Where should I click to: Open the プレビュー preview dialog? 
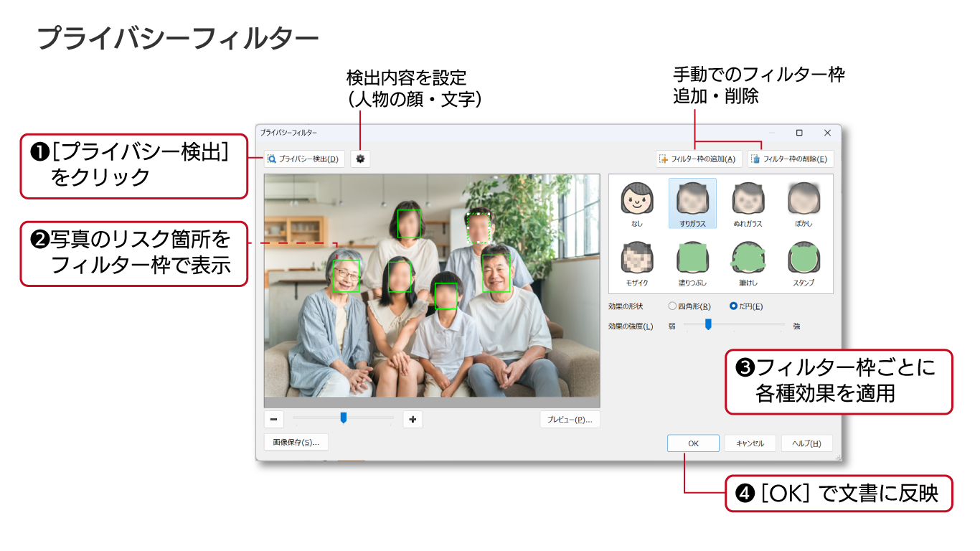570,420
